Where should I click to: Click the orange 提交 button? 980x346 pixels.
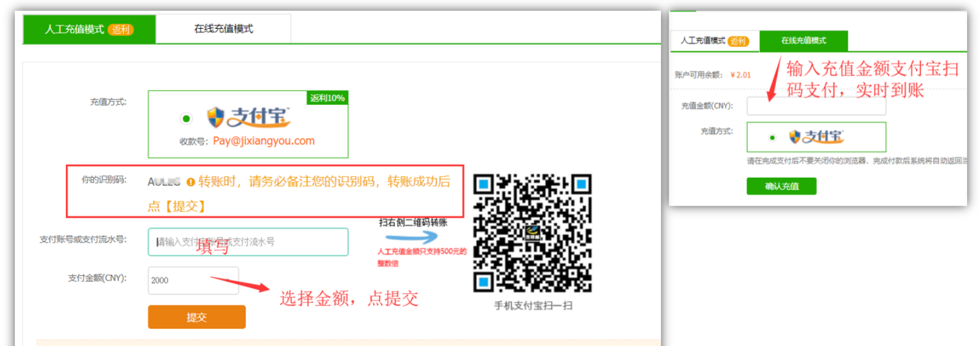coord(196,317)
